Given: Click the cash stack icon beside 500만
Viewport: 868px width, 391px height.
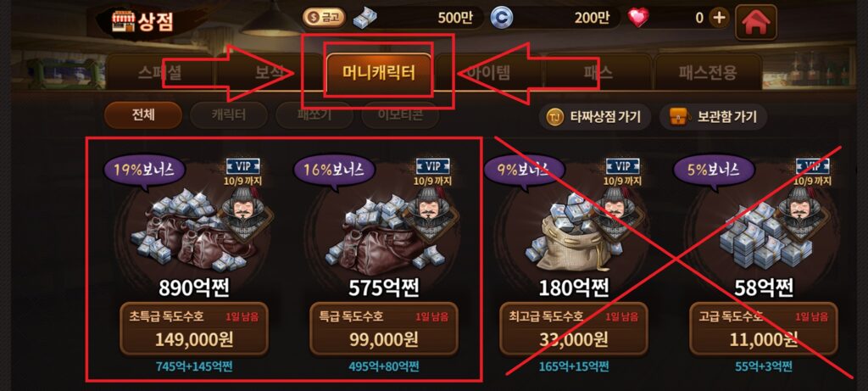Looking at the screenshot, I should coord(364,19).
